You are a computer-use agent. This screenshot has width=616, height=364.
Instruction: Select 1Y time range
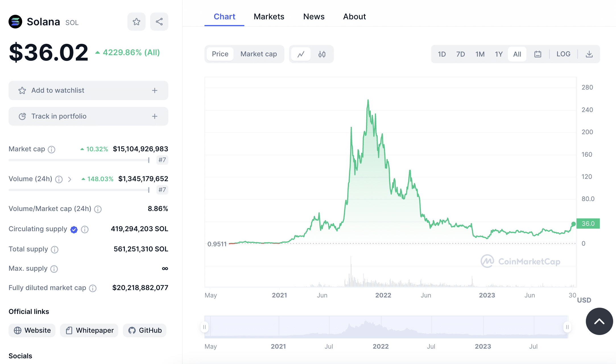499,54
